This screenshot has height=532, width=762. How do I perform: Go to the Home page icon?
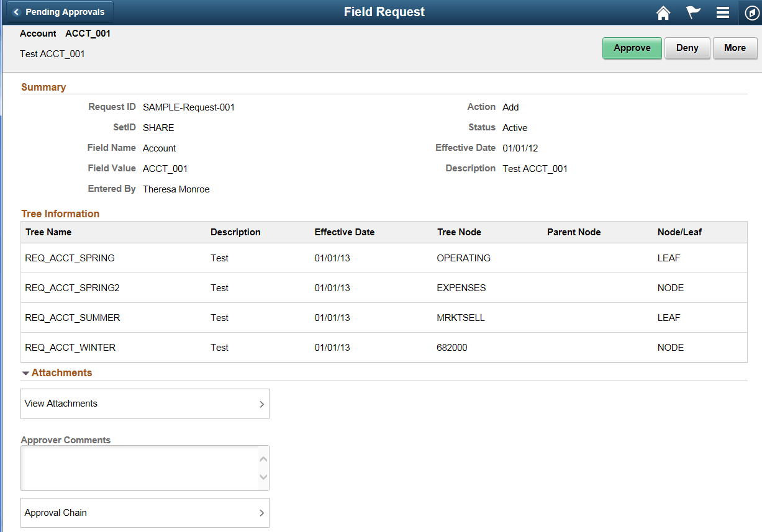pos(664,12)
